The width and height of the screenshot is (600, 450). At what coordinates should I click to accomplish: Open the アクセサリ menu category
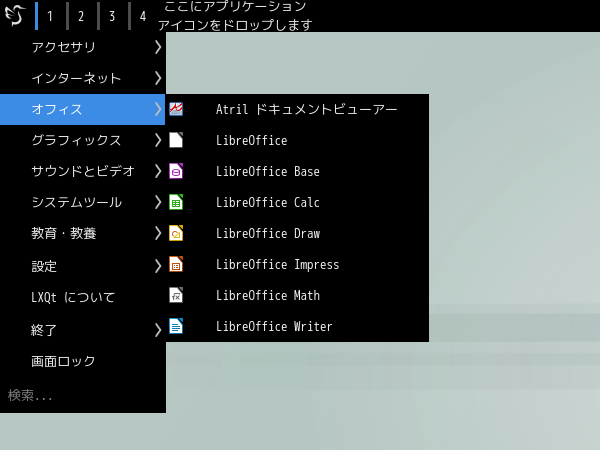pyautogui.click(x=83, y=47)
